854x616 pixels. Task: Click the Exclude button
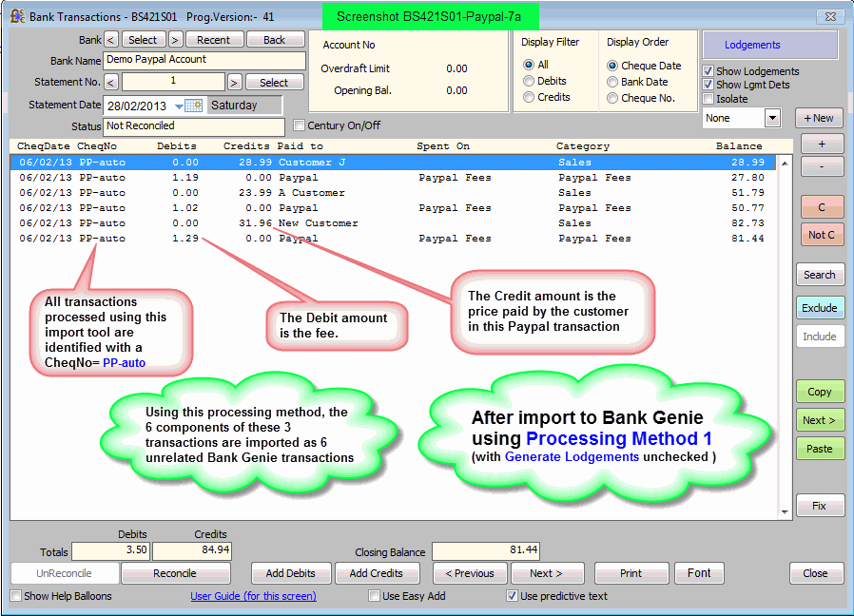820,308
